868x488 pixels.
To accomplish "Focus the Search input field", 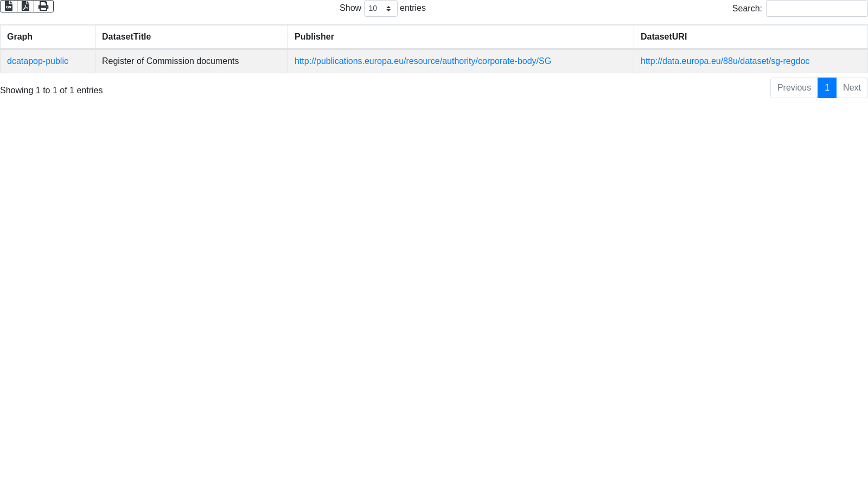I will tap(816, 9).
